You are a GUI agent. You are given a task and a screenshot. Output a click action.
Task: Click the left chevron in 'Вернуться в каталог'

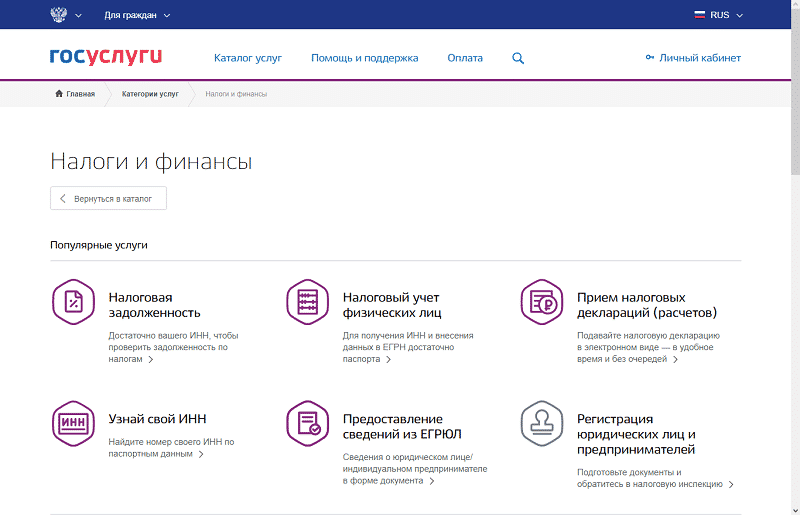click(63, 199)
